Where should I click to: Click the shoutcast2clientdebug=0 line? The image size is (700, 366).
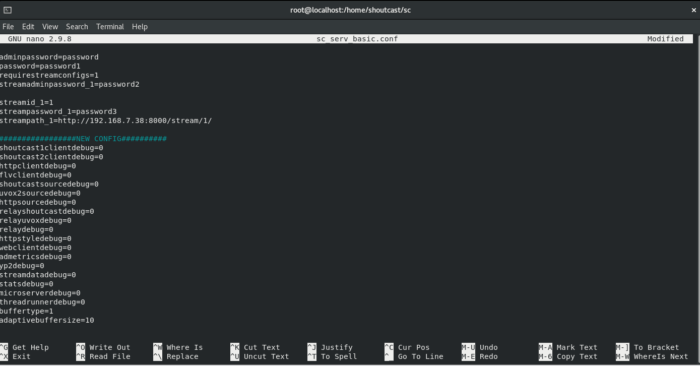point(51,157)
